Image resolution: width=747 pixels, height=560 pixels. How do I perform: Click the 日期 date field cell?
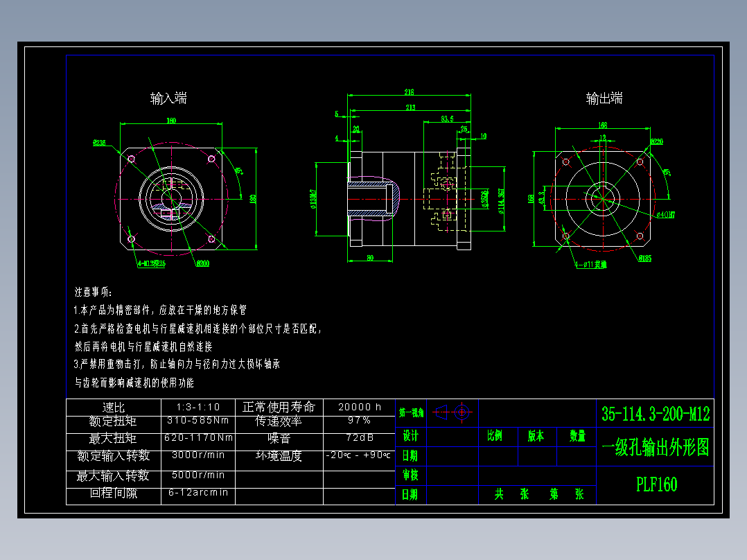pos(412,456)
